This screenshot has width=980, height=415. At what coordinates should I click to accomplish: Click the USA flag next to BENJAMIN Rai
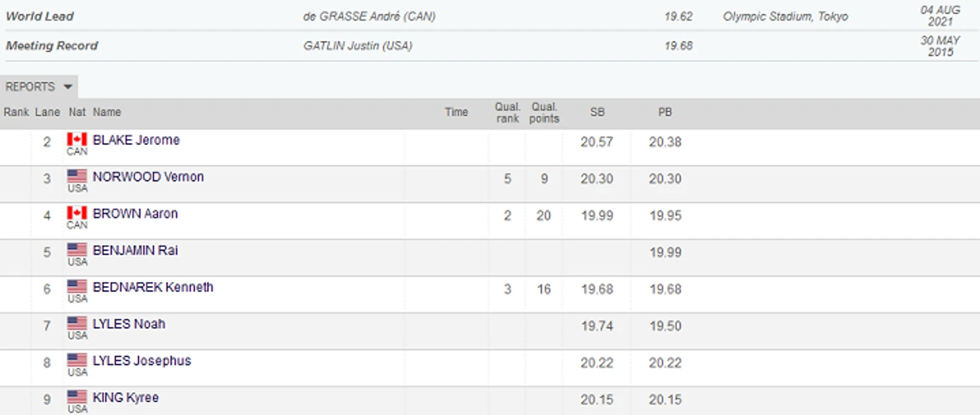pyautogui.click(x=77, y=250)
